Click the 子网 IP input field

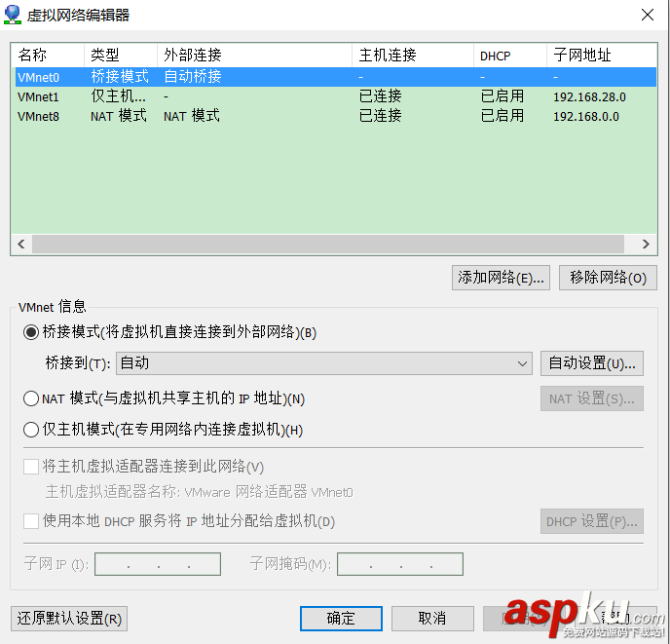coord(158,564)
